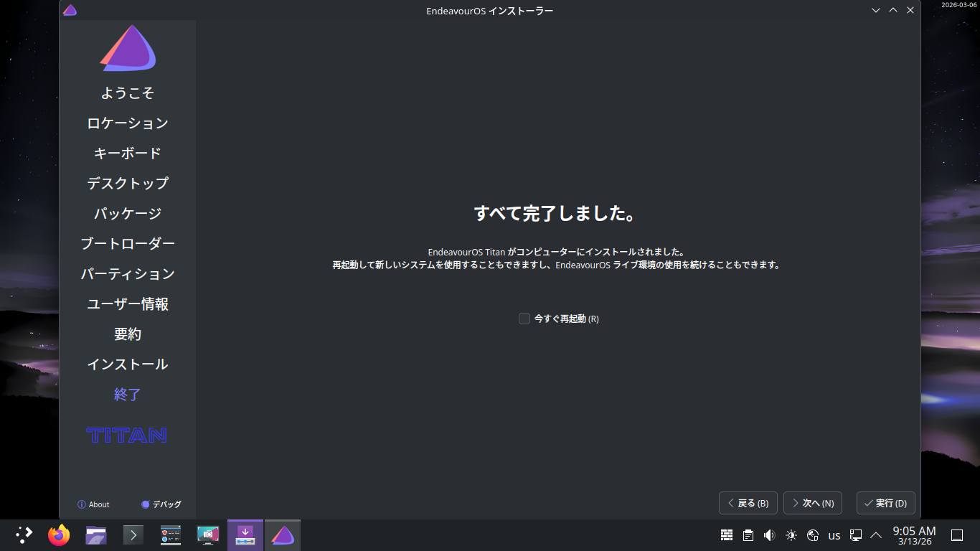Click the パッケージ step in the sidebar

tap(128, 214)
